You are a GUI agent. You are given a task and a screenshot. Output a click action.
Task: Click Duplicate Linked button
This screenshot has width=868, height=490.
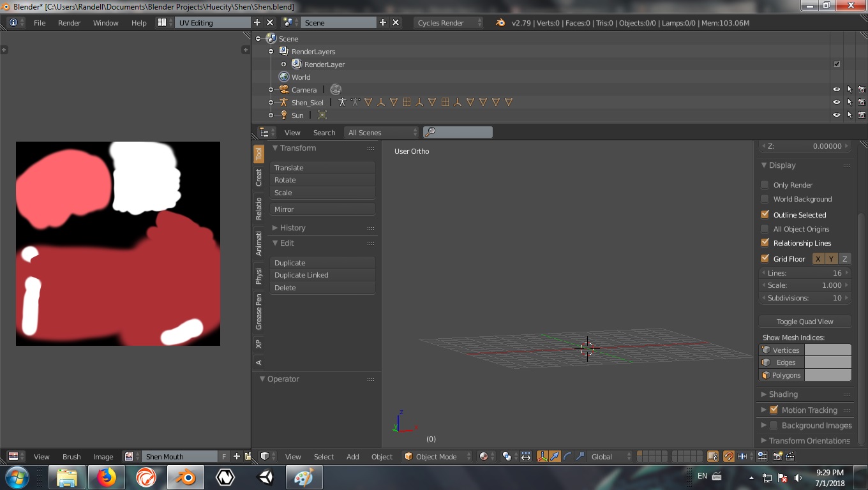(x=323, y=275)
